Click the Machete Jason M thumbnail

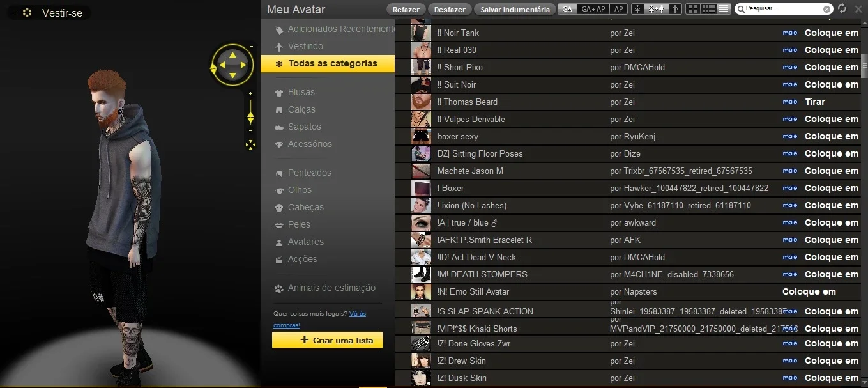click(x=421, y=171)
